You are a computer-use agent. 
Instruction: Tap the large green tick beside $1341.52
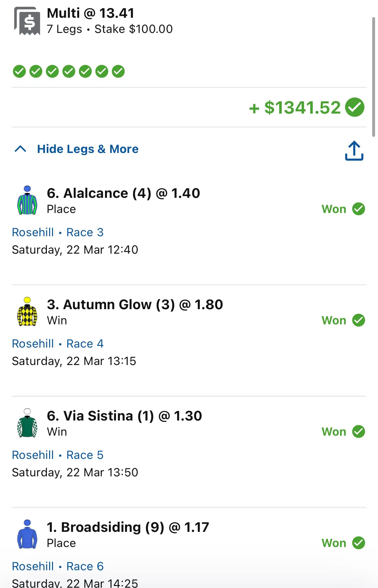[x=354, y=107]
